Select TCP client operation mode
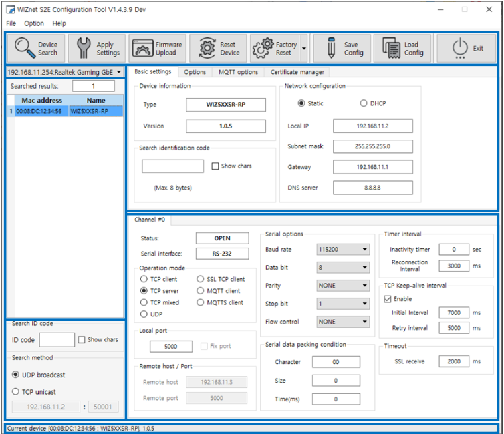This screenshot has width=504, height=434. [x=159, y=279]
